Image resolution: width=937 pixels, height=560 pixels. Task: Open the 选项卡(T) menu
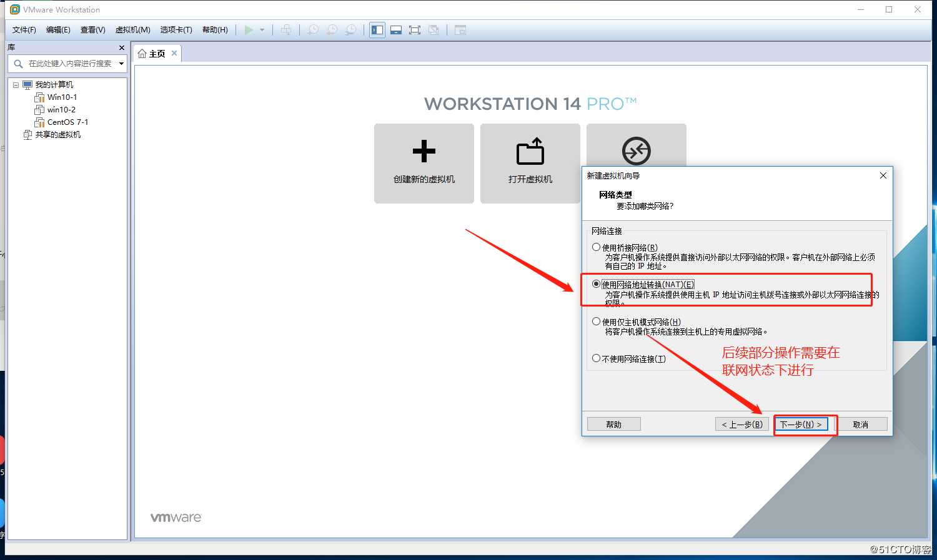pos(176,30)
